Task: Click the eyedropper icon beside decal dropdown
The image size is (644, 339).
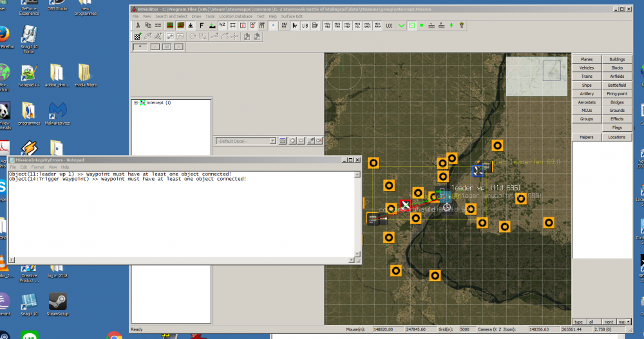Action: click(310, 141)
